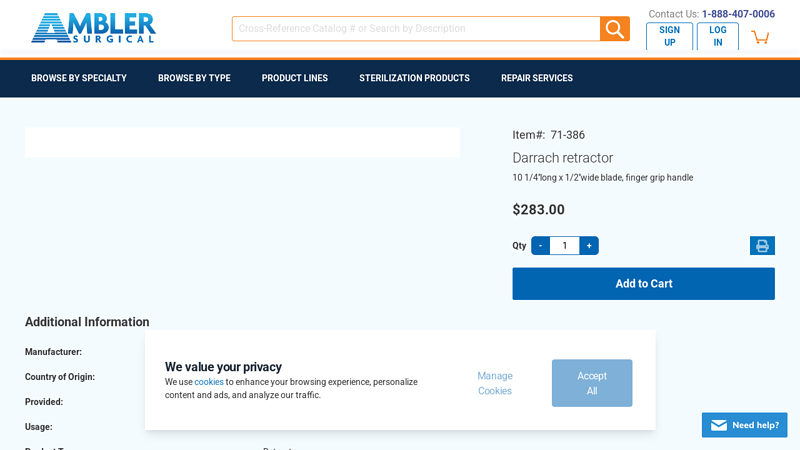Click the orange search magnifier icon
This screenshot has height=450, width=800.
pyautogui.click(x=614, y=29)
